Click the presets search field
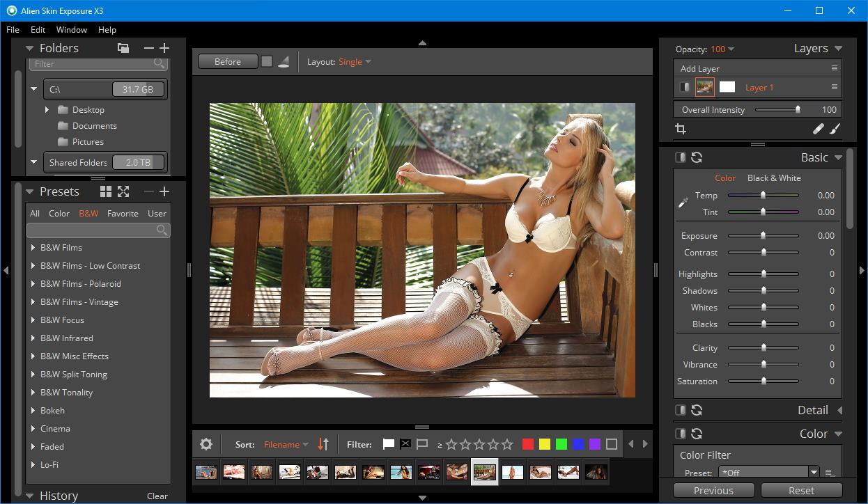 point(91,230)
